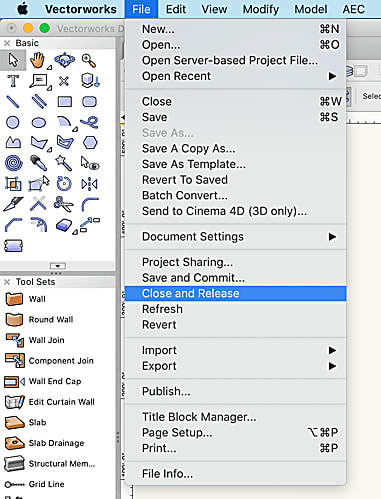Select the Grid Line tool
This screenshot has width=381, height=499.
(x=35, y=484)
